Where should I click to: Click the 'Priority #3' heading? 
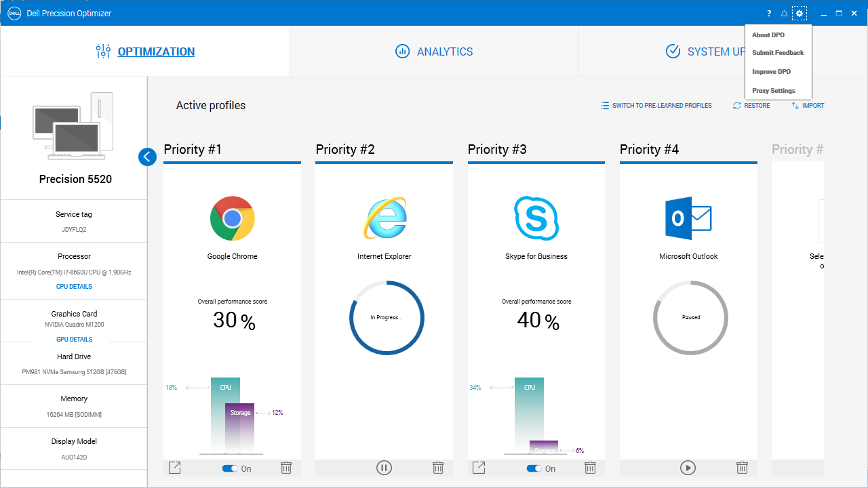click(x=497, y=149)
